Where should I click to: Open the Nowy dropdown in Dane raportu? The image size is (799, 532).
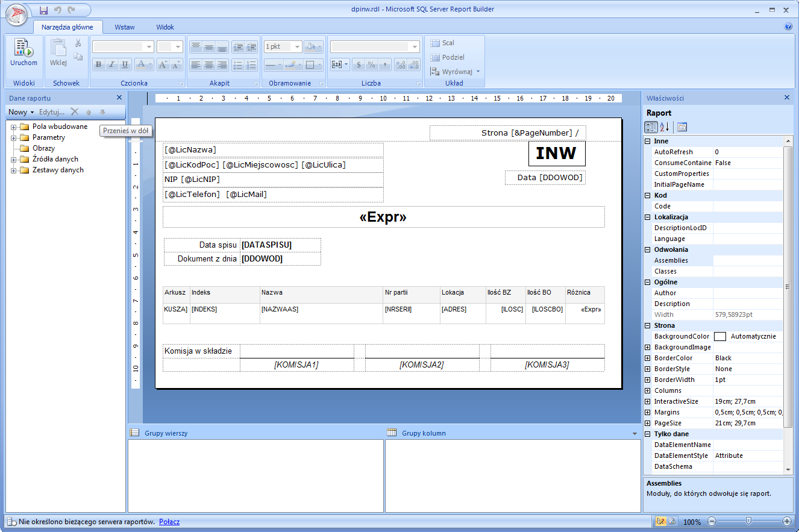(x=21, y=112)
